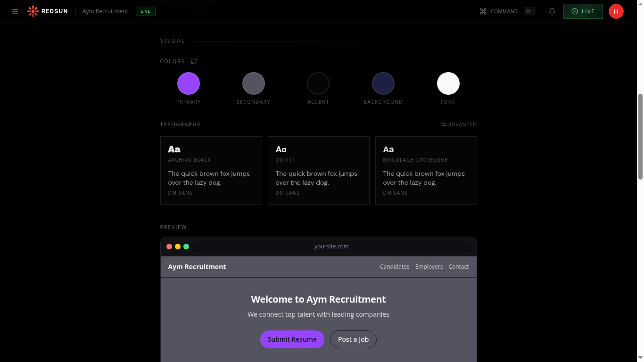This screenshot has width=644, height=362.
Task: Select Candidates in the preview navigation
Action: point(395,266)
